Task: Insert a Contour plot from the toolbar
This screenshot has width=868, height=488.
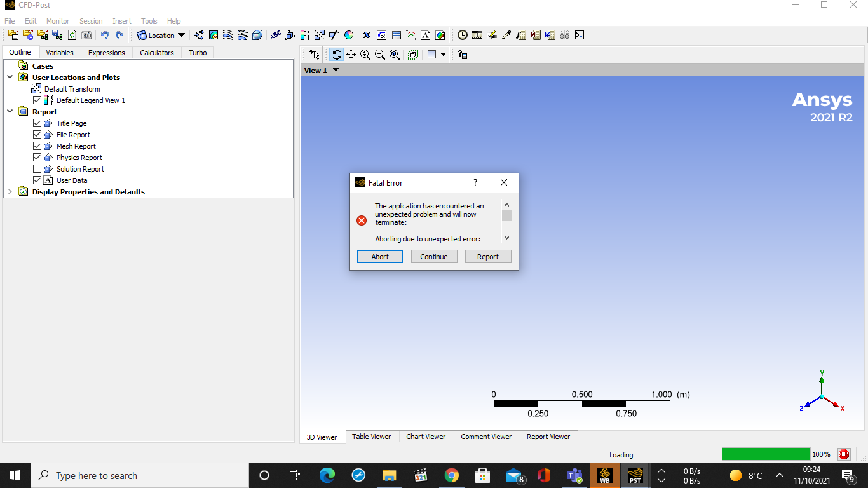Action: click(x=214, y=36)
